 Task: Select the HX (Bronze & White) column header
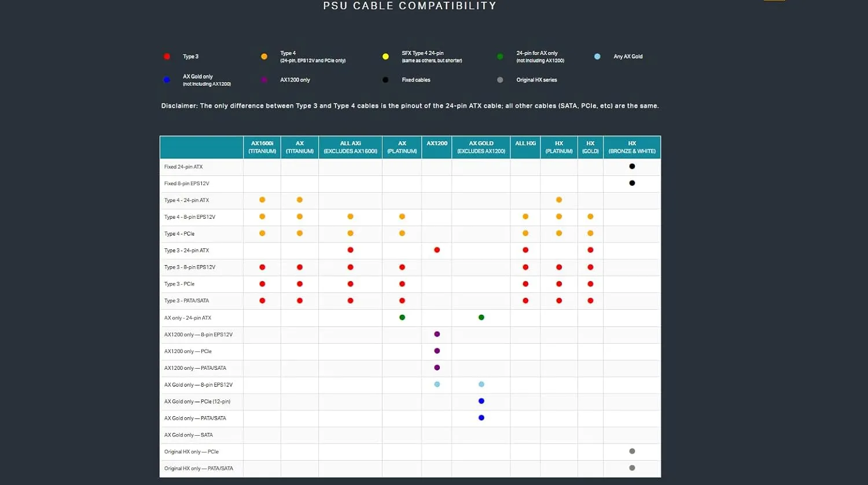[x=632, y=147]
